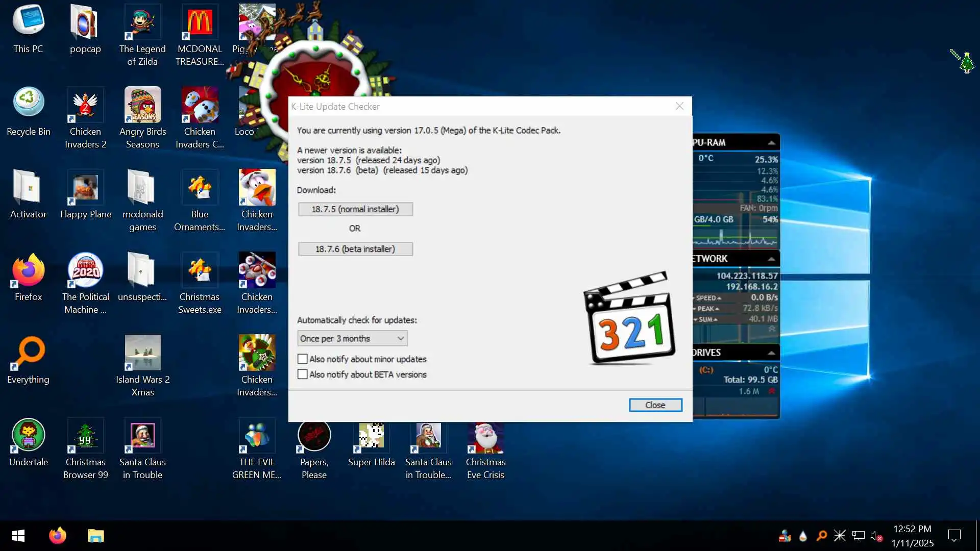
Task: Open File Explorer from the taskbar
Action: click(x=95, y=536)
